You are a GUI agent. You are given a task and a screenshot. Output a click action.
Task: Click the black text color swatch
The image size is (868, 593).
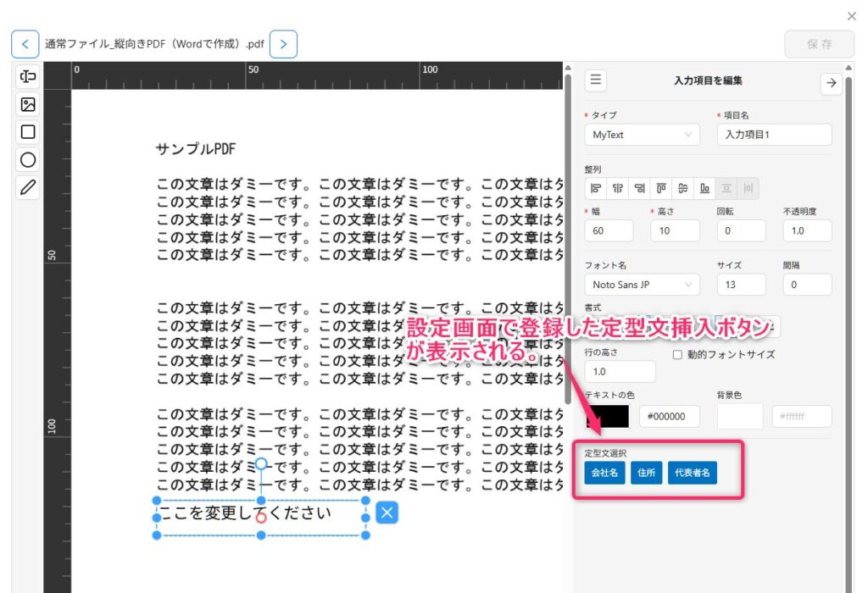tap(607, 416)
